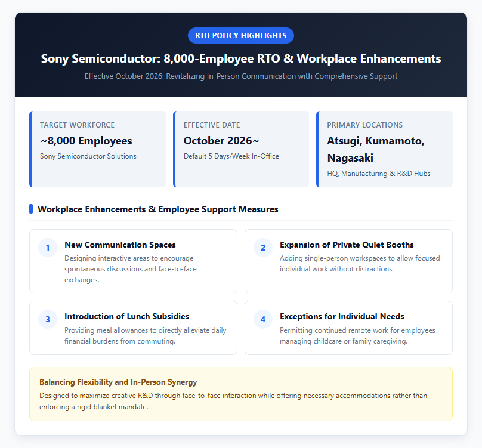Viewport: 482px width, 448px height.
Task: Click "HQ, Manufacturing & R&D Hubs" caption
Action: [379, 174]
